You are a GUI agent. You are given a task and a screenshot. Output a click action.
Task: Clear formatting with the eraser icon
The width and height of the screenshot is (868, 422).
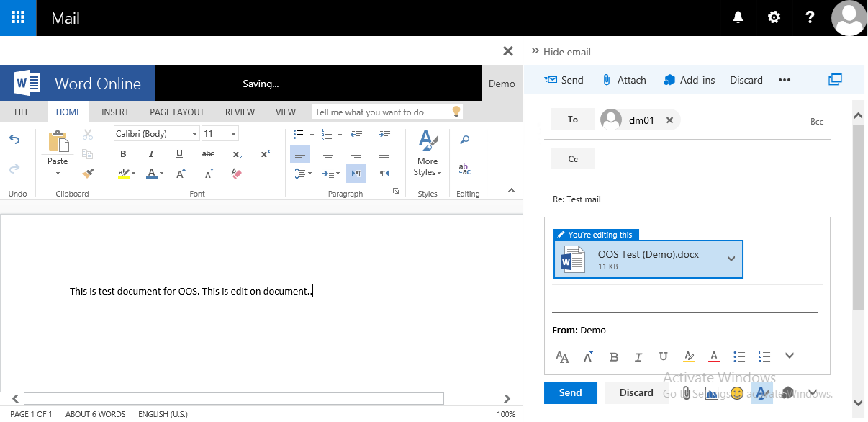coord(237,174)
